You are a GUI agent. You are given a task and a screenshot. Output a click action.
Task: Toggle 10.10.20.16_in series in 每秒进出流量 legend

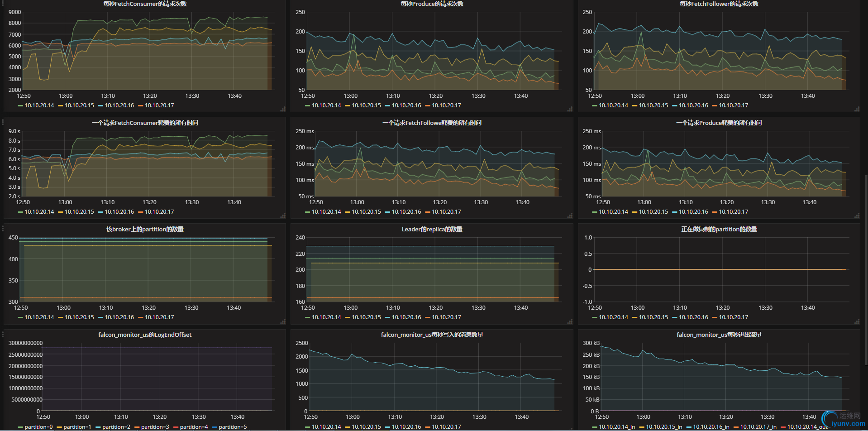click(711, 427)
